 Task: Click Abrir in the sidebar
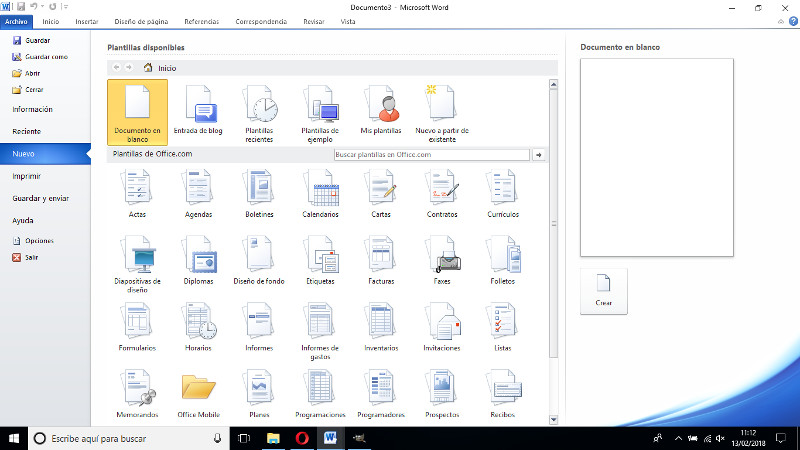click(x=26, y=73)
